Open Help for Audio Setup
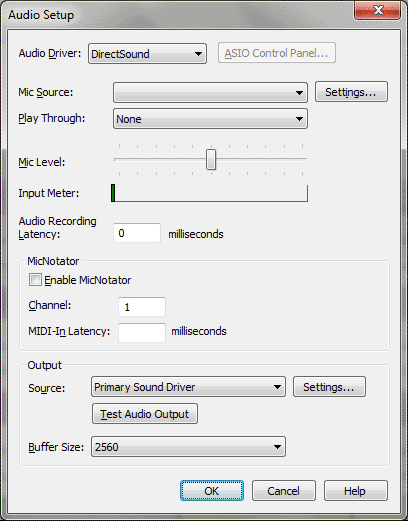Screen dimensions: 408x521 (356, 491)
